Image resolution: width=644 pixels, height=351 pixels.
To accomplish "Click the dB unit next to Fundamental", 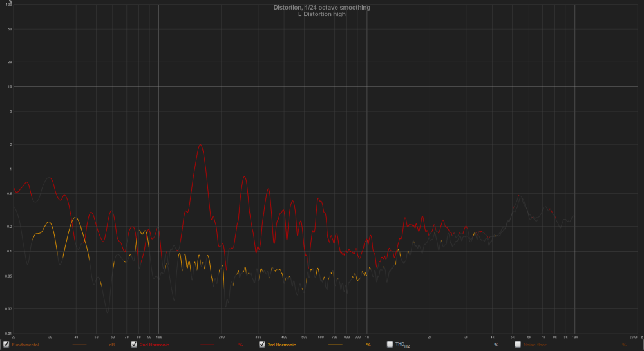I will 111,345.
